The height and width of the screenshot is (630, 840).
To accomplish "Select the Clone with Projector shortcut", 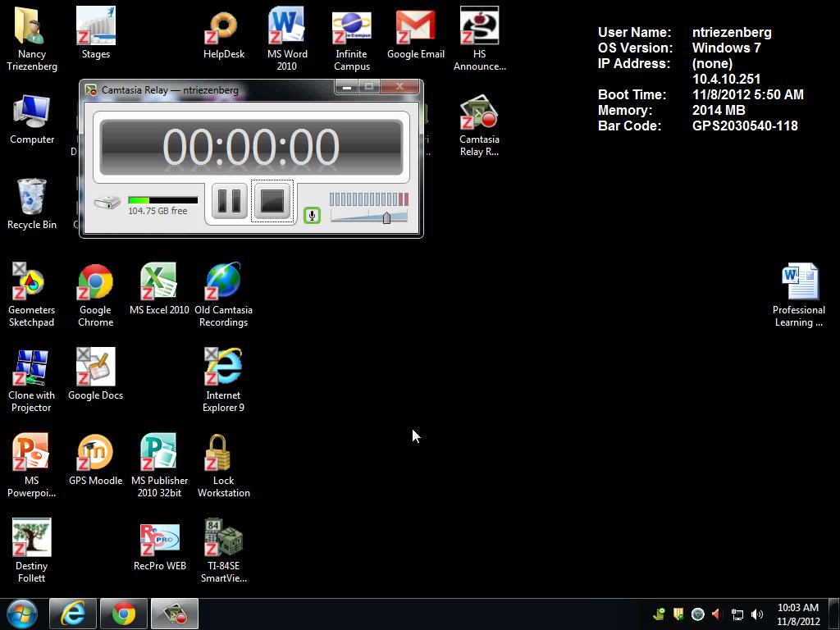I will (x=31, y=381).
